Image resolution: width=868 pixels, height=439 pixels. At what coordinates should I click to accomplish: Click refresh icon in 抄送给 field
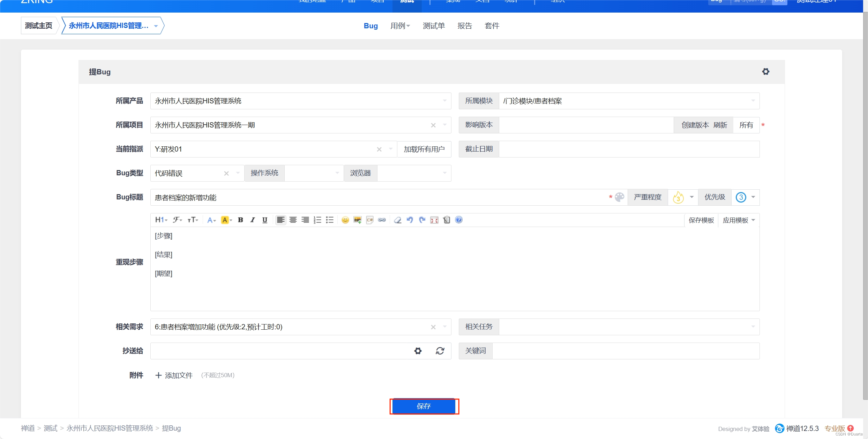440,351
